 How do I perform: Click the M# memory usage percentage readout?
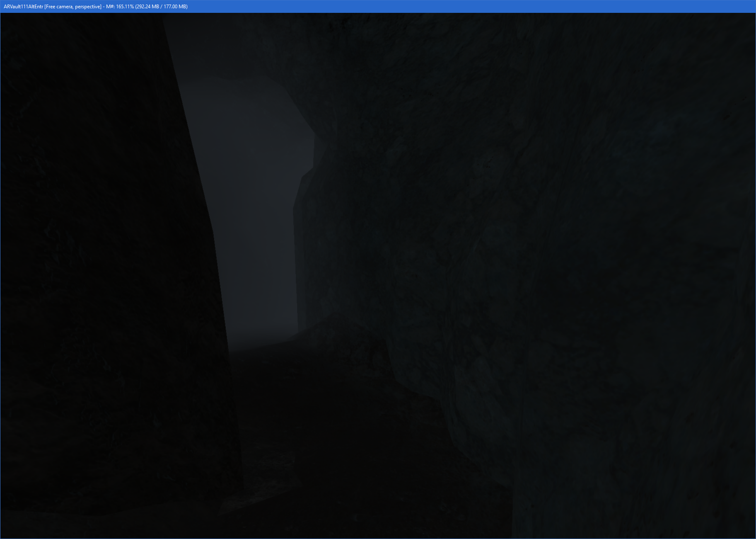point(119,7)
